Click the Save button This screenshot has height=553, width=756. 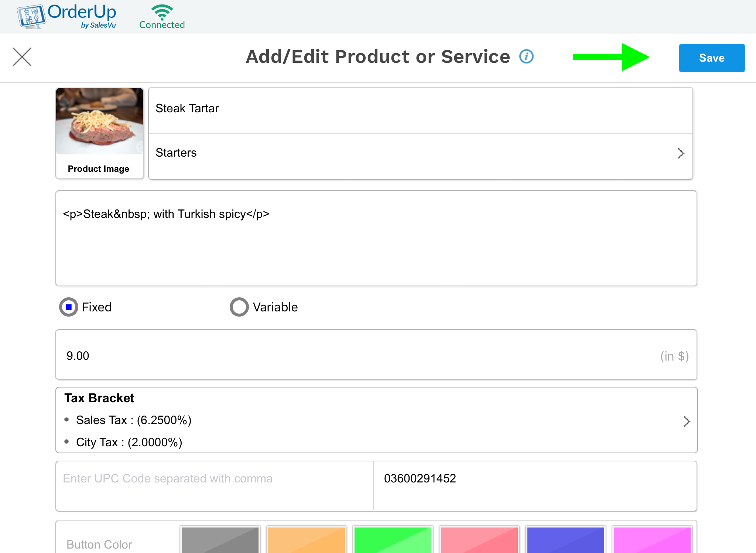point(711,58)
